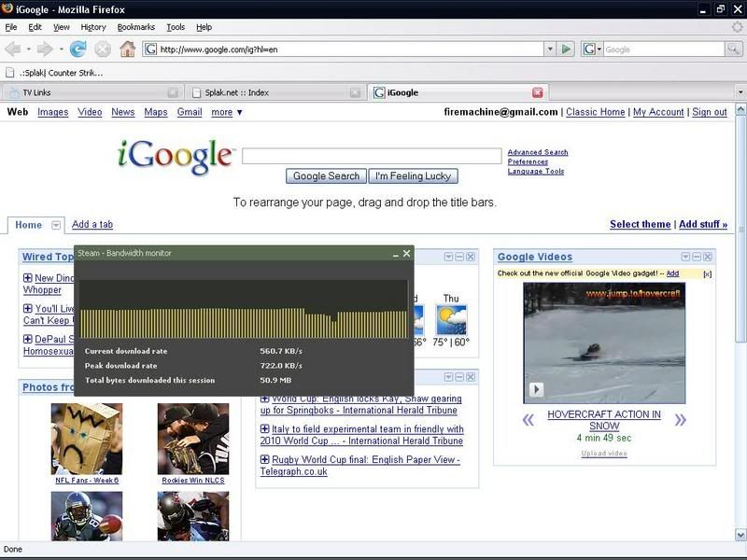Go to next video with right double-arrow
This screenshot has height=560, width=747.
[680, 420]
